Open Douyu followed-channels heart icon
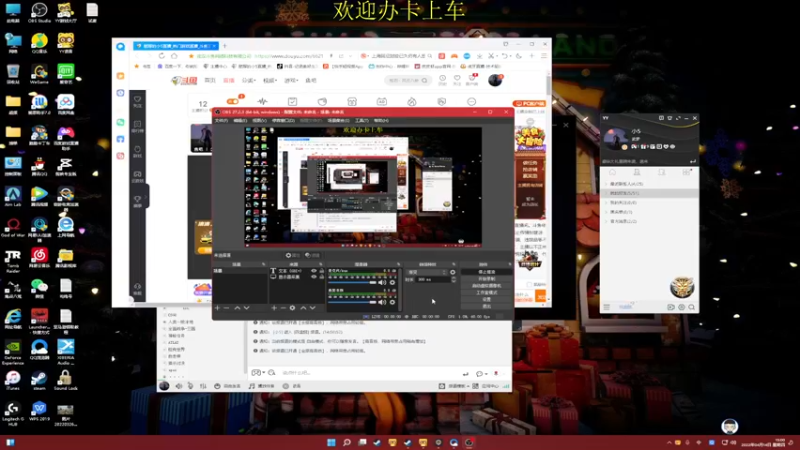Screen dimensions: 800x450 (457, 79)
